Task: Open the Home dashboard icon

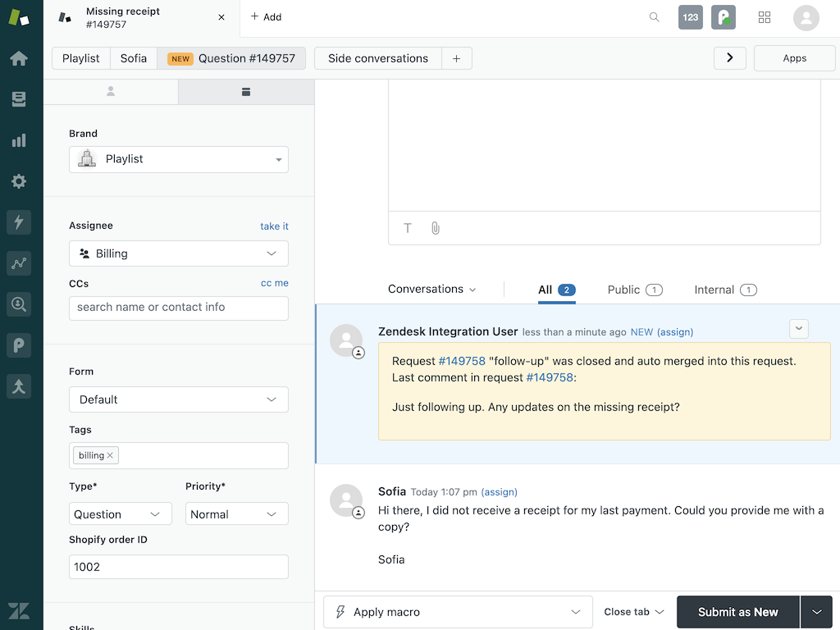Action: (19, 58)
